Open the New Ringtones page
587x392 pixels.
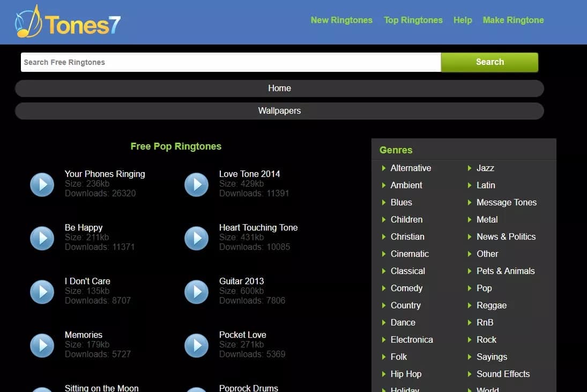341,20
